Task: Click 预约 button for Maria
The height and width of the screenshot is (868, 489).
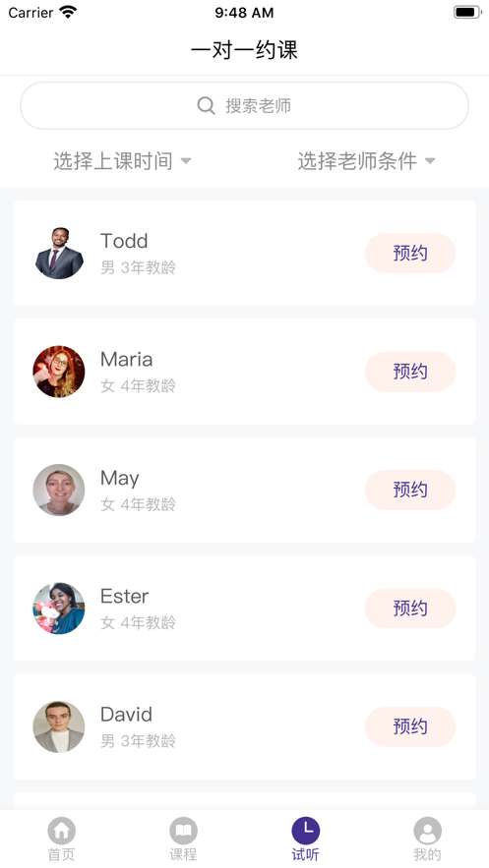Action: pyautogui.click(x=410, y=372)
